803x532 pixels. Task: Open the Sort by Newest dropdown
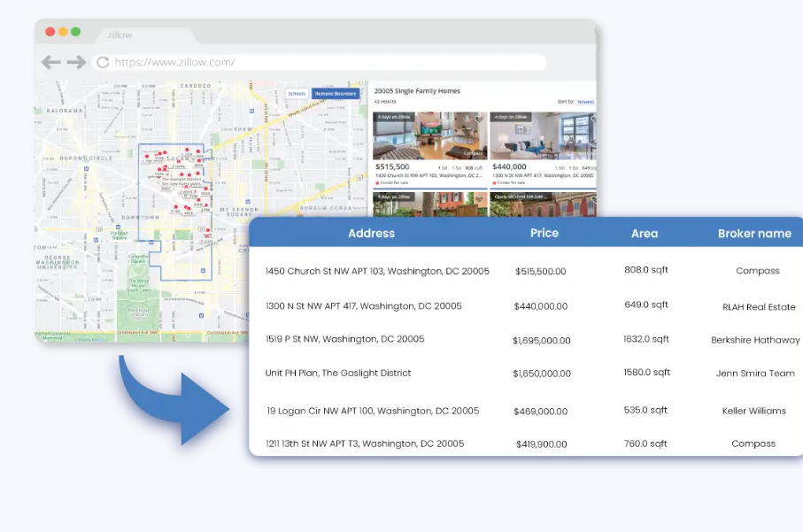click(x=585, y=102)
